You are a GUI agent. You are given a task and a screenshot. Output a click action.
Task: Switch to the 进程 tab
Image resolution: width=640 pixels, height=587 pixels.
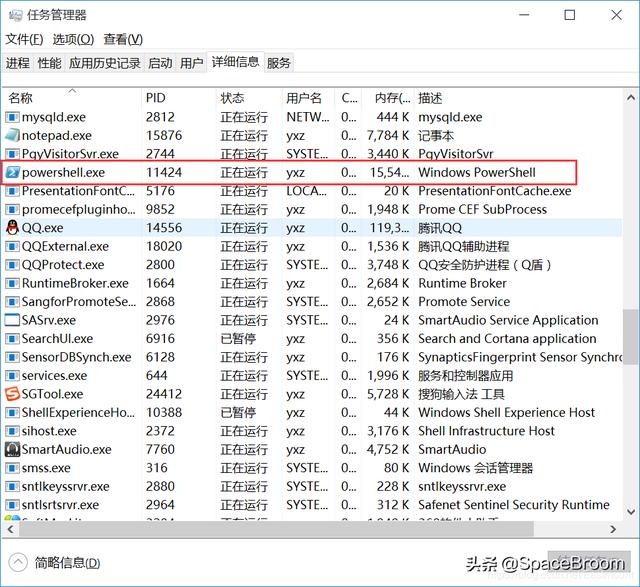pos(18,63)
